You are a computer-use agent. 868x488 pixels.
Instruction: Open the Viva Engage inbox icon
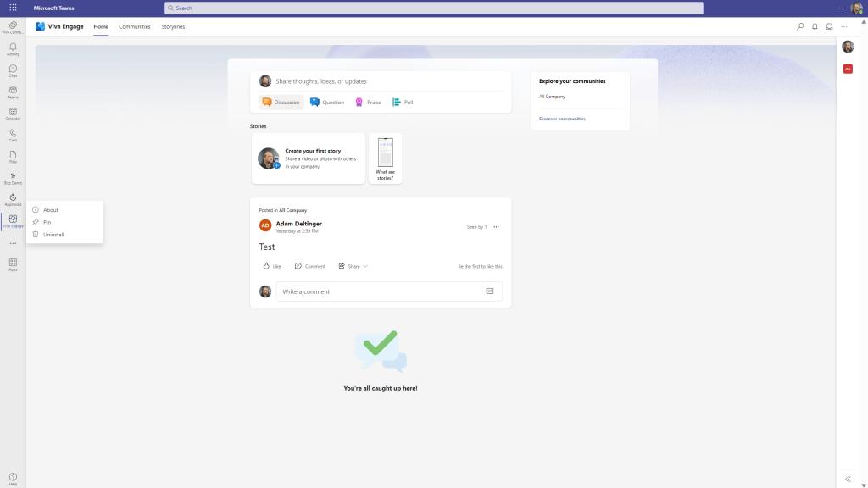pos(829,26)
